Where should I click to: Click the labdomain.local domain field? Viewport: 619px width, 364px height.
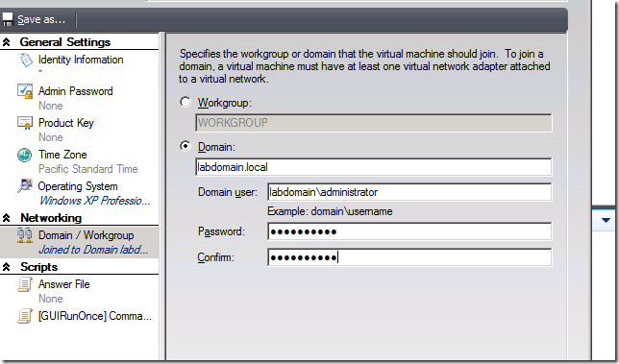click(374, 167)
